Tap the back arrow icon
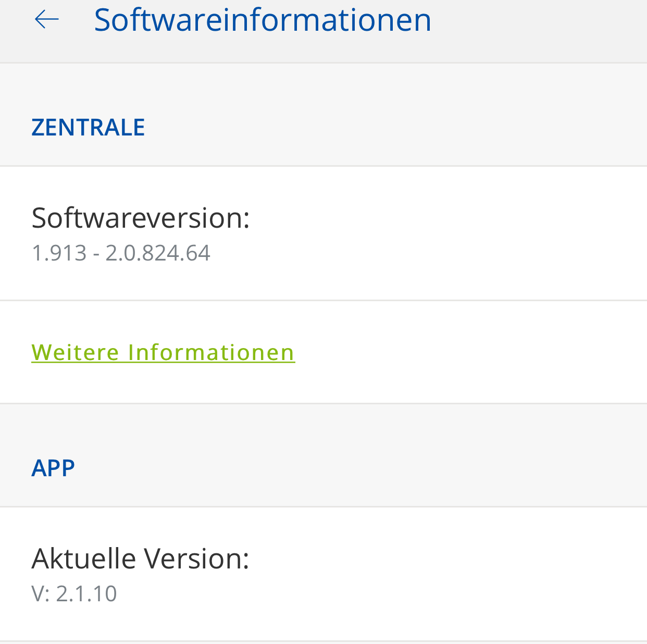The width and height of the screenshot is (647, 644). 46,20
